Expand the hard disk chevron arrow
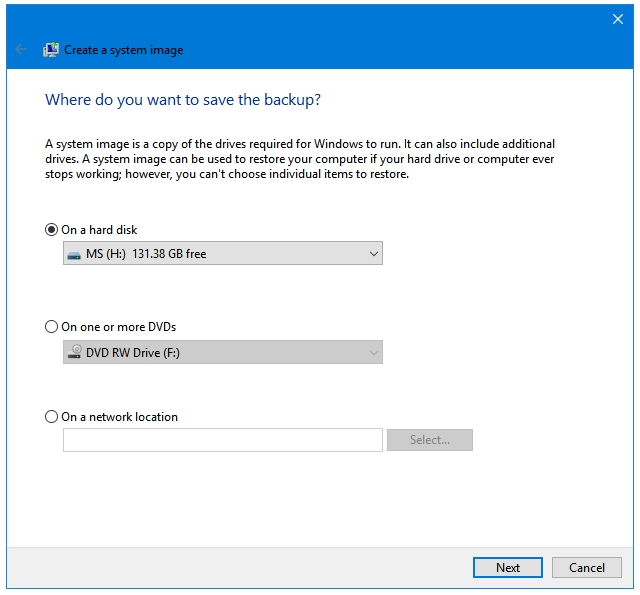 pos(373,254)
